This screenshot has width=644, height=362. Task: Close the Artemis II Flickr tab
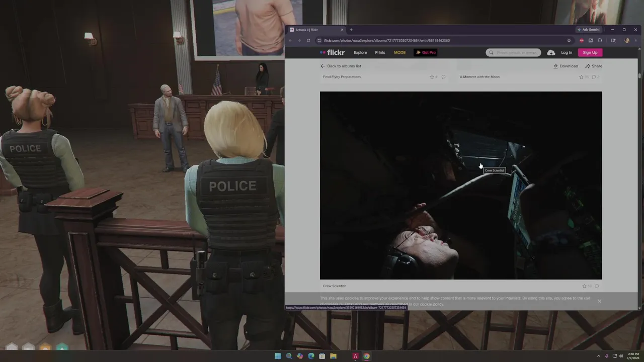(x=342, y=30)
